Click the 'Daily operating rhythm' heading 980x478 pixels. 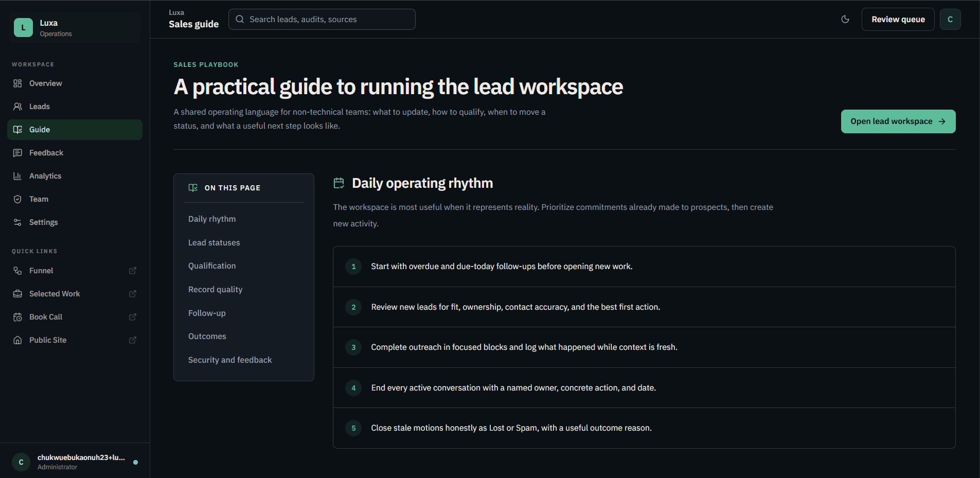click(x=422, y=183)
